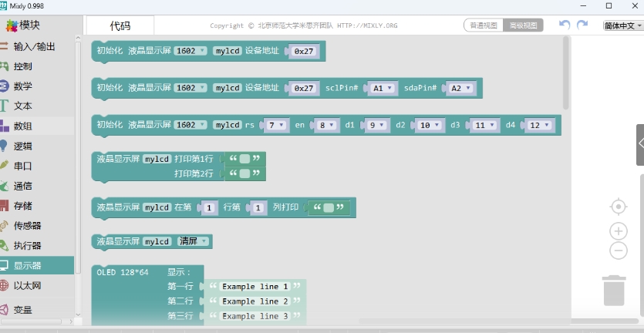
Task: Click category list scroll-down arrow
Action: pyautogui.click(x=78, y=314)
